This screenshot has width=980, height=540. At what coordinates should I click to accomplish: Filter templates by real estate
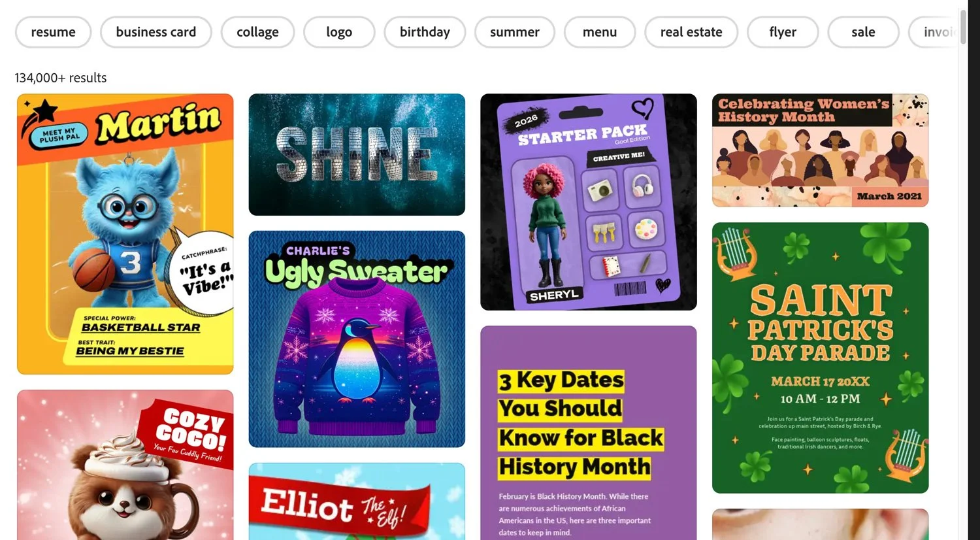691,32
